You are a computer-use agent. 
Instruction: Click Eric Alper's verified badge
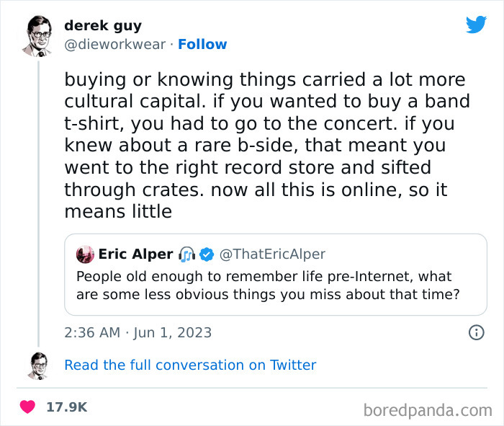click(x=207, y=254)
